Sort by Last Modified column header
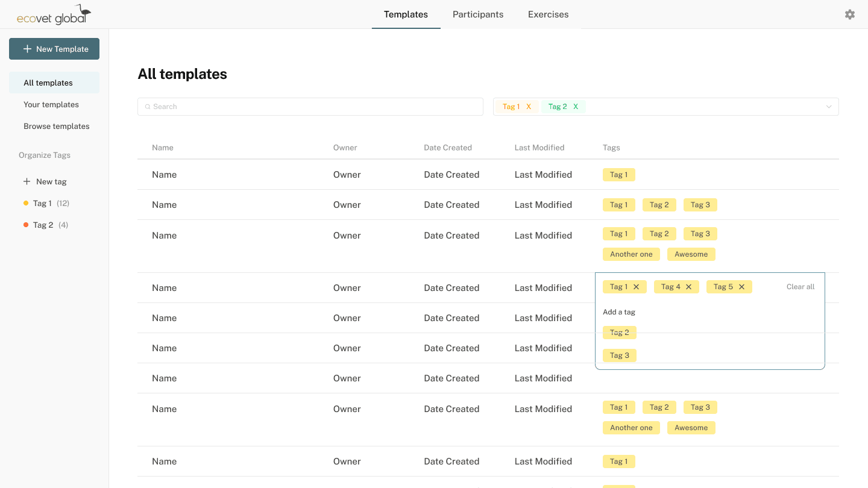The image size is (868, 488). [x=539, y=148]
